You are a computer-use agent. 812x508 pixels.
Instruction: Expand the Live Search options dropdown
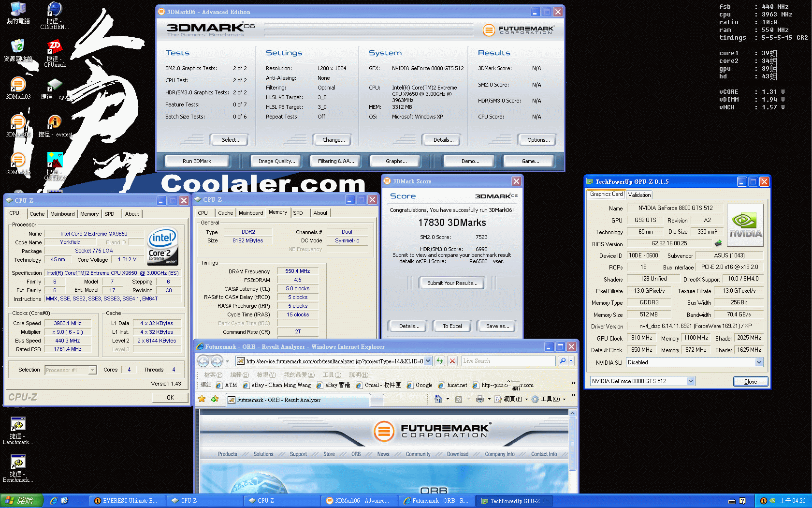(x=571, y=361)
